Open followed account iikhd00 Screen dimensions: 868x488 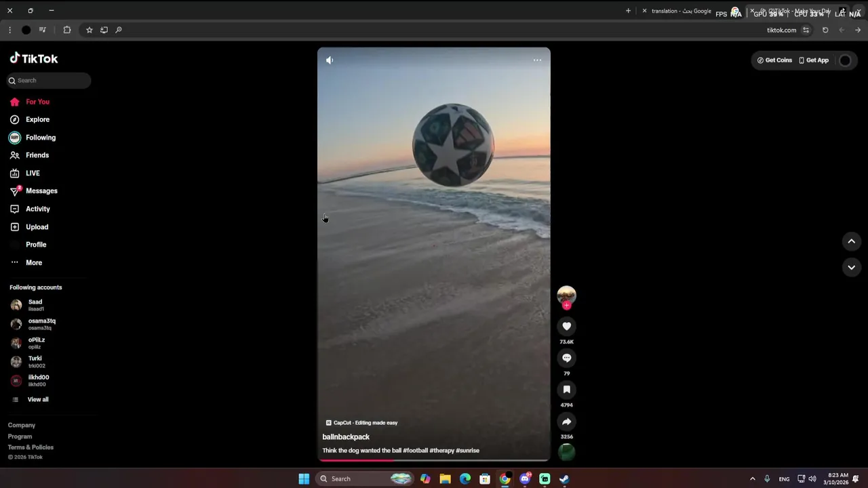[x=30, y=381]
